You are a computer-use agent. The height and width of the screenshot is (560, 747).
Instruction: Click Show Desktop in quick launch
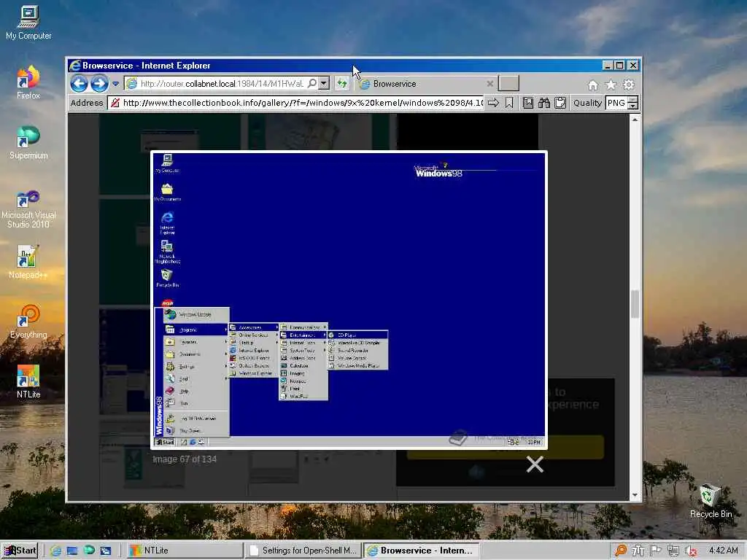coord(72,551)
